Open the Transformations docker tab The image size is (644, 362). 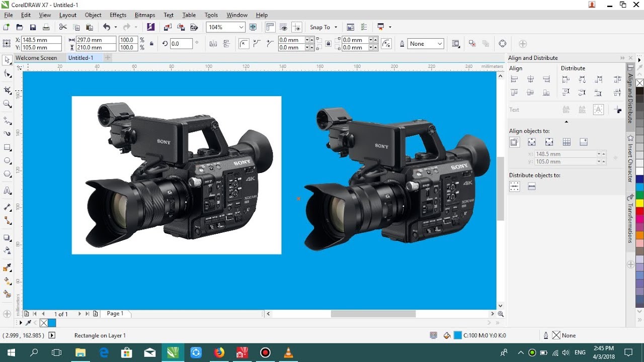(x=630, y=220)
